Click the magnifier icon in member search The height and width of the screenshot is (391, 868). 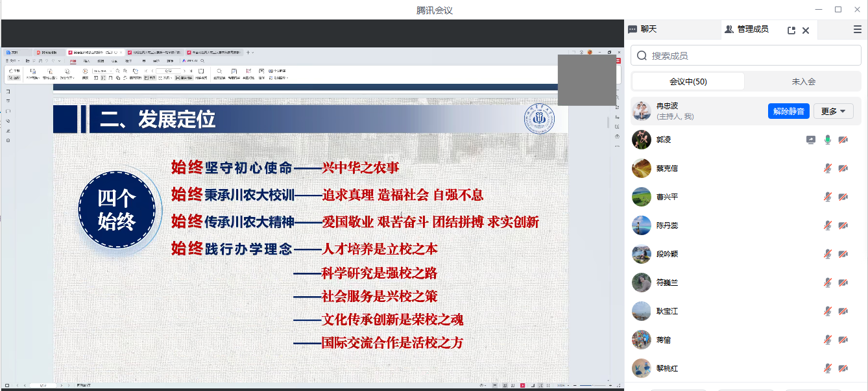pyautogui.click(x=642, y=56)
